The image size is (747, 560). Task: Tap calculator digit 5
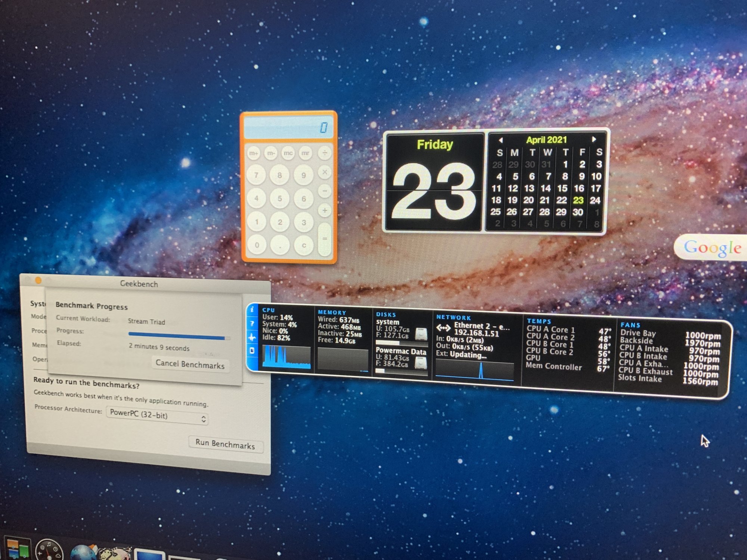[x=280, y=199]
